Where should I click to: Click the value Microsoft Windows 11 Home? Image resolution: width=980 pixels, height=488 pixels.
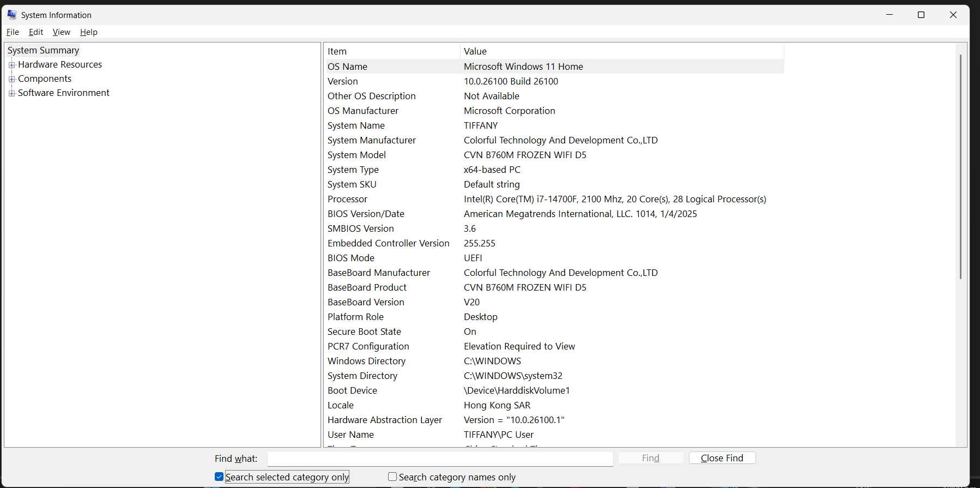click(523, 67)
